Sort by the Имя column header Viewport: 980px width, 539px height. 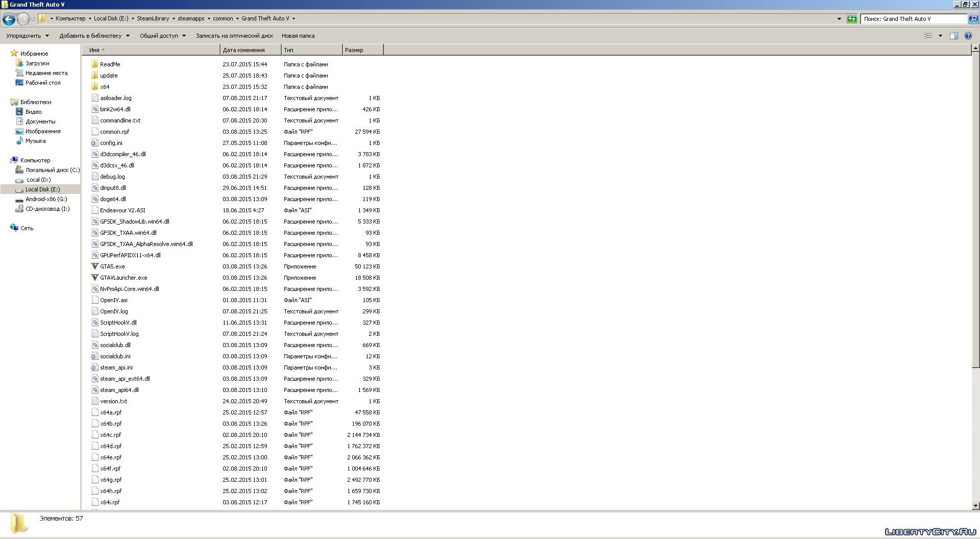pos(151,50)
